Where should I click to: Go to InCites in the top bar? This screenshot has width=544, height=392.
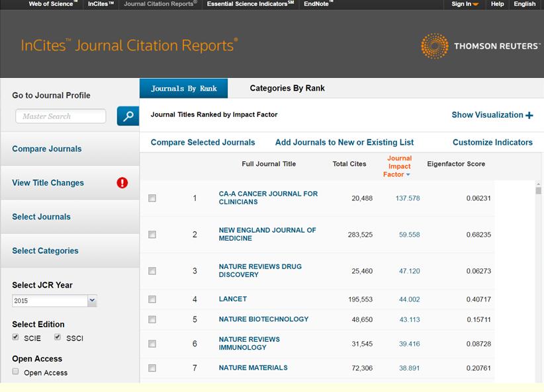coord(101,4)
